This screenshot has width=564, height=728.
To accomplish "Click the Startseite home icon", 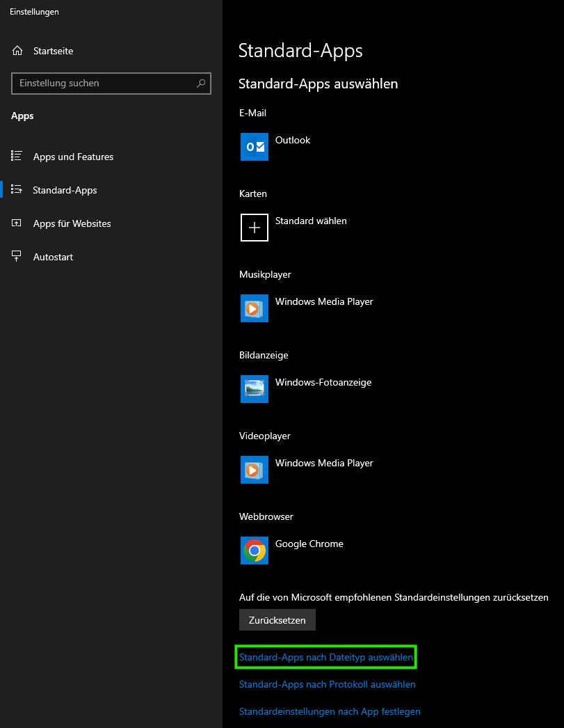I will (x=17, y=51).
